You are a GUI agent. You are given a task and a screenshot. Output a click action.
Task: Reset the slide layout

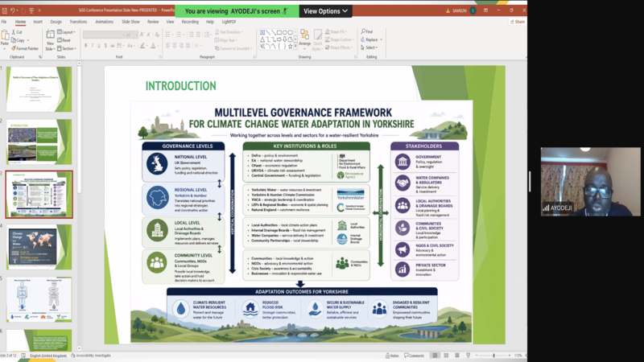coord(64,40)
